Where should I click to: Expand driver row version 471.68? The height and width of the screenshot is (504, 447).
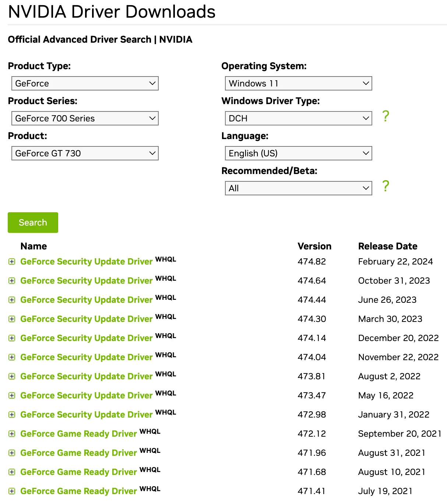[x=12, y=472]
